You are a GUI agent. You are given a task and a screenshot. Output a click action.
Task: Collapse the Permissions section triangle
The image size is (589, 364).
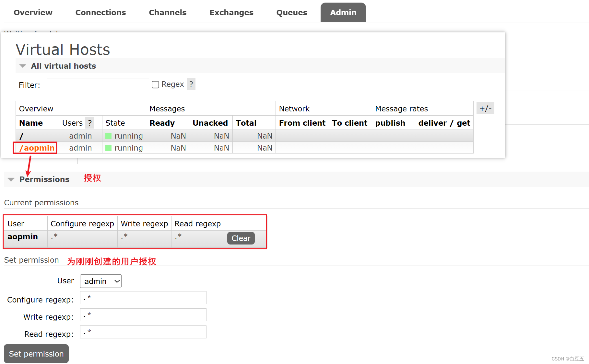11,179
